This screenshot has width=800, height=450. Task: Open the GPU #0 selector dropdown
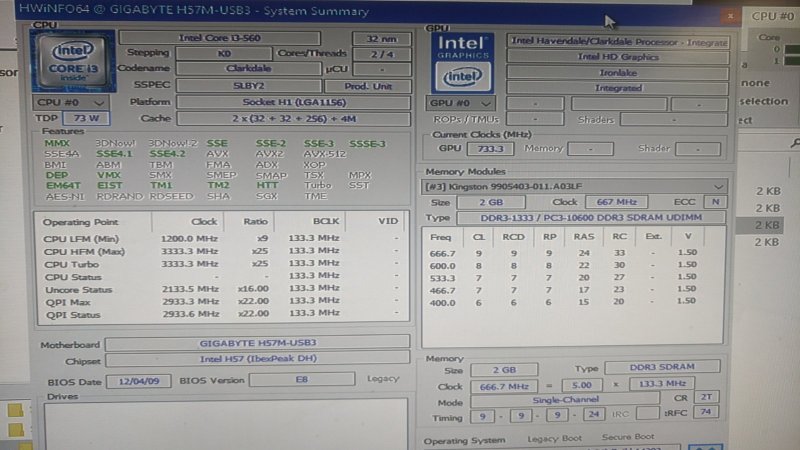pyautogui.click(x=461, y=103)
